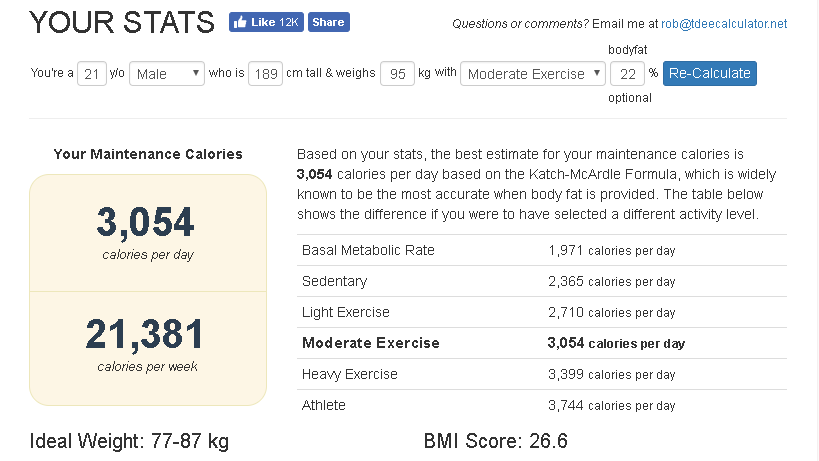Select the Light Exercise table row
This screenshot has height=461, width=819.
click(x=542, y=312)
